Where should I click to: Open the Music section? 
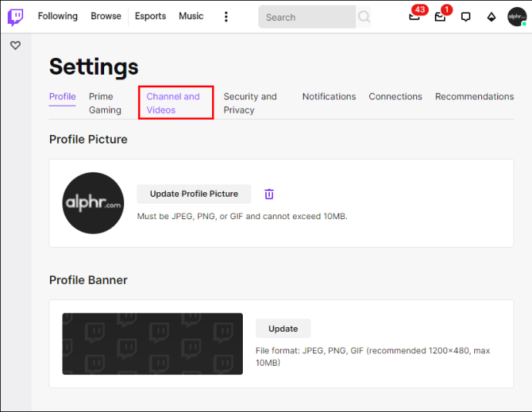[x=191, y=16]
